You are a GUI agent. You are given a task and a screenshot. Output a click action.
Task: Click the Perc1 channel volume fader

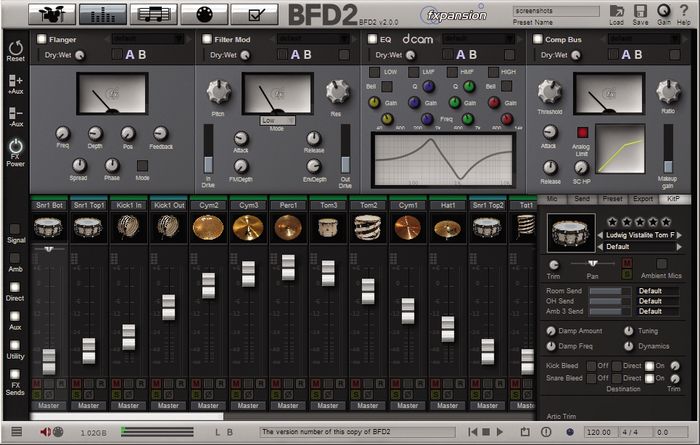point(288,267)
